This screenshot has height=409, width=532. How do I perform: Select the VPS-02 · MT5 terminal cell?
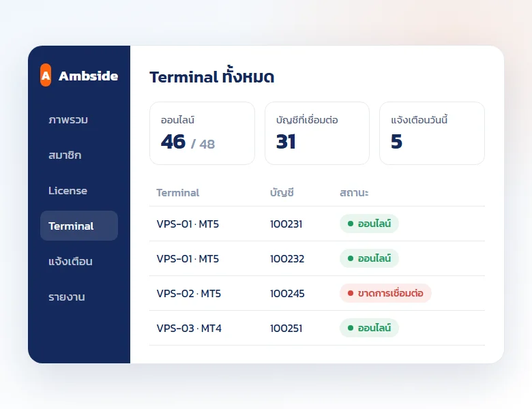tap(189, 293)
